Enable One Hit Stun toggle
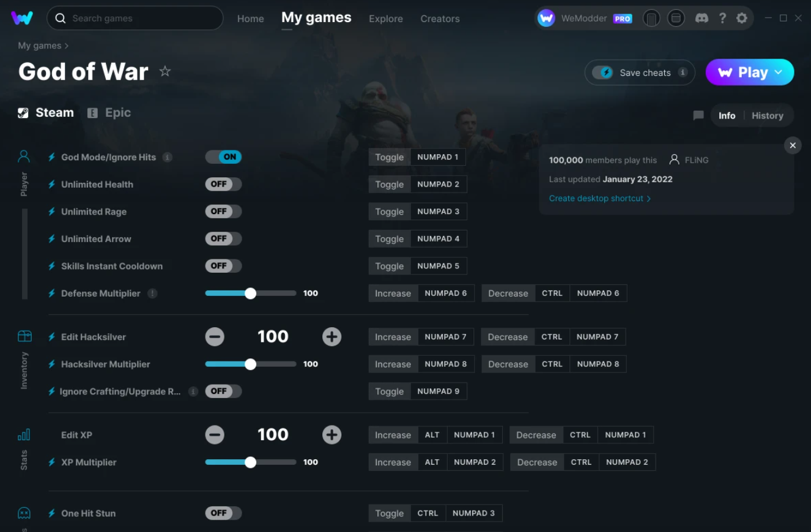 pos(223,513)
